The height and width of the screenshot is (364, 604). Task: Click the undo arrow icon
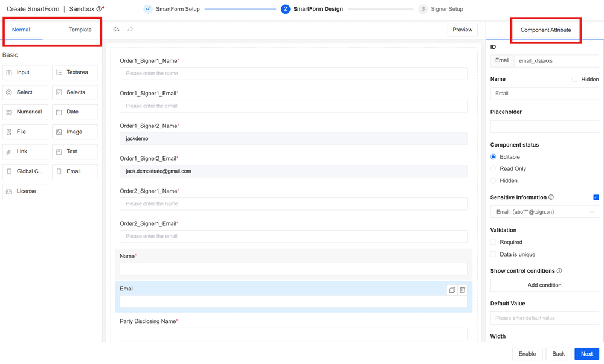pos(117,30)
